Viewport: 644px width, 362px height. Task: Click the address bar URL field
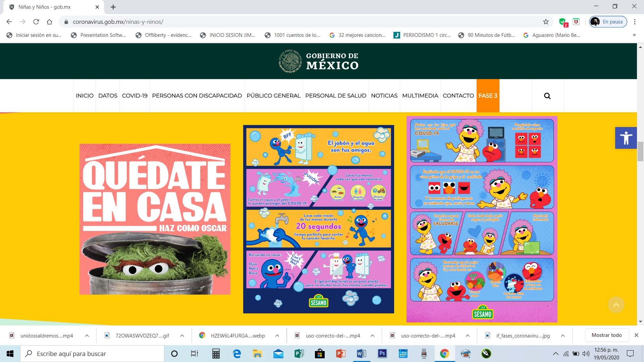click(302, 22)
